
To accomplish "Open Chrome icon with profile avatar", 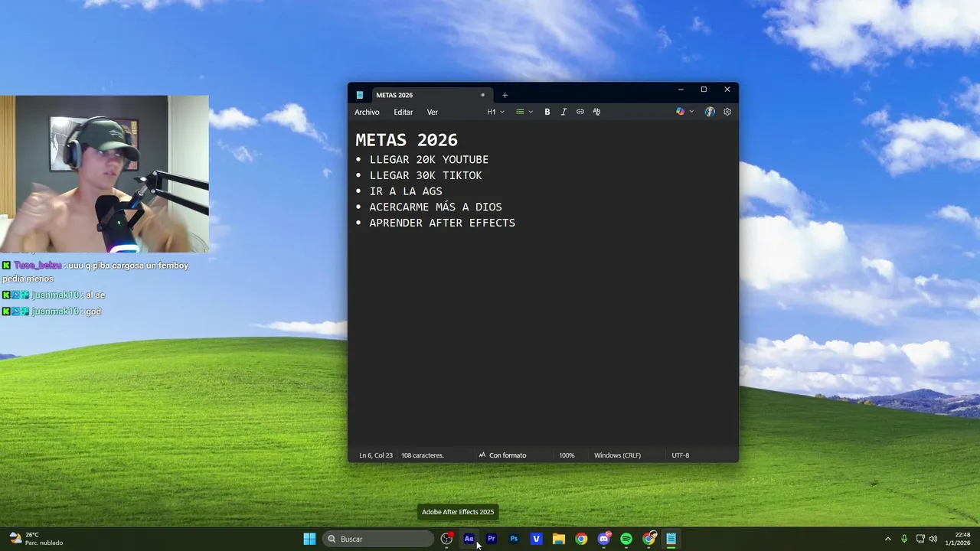I will point(649,539).
